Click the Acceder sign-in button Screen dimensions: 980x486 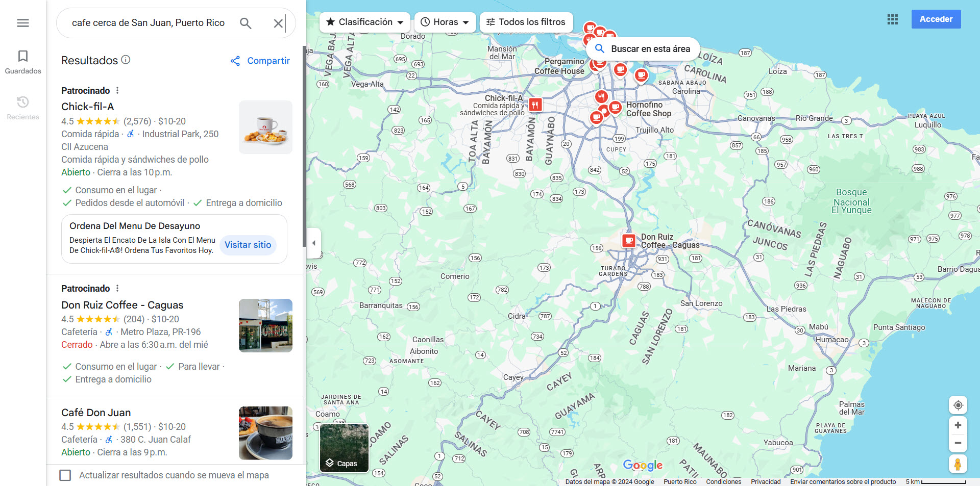point(936,19)
